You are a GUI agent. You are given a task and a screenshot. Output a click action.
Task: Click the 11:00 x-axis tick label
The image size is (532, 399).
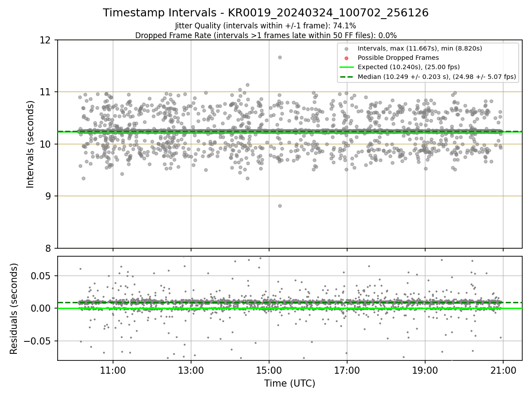click(x=113, y=371)
